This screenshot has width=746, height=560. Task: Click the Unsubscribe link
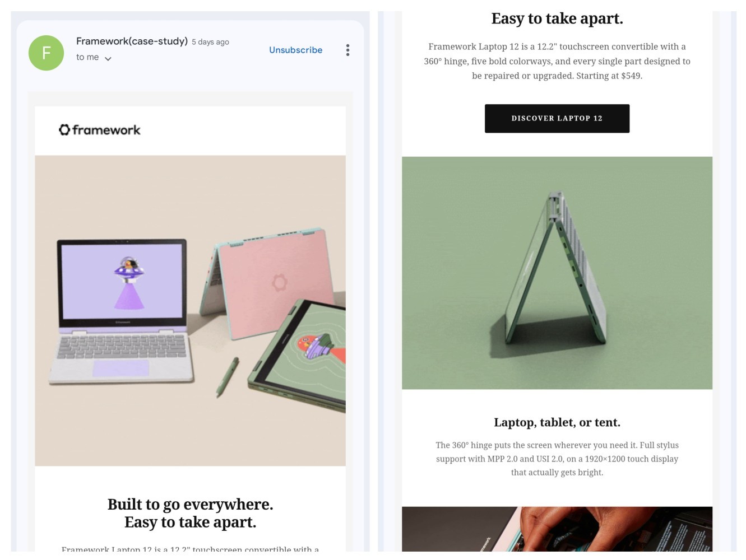[295, 50]
